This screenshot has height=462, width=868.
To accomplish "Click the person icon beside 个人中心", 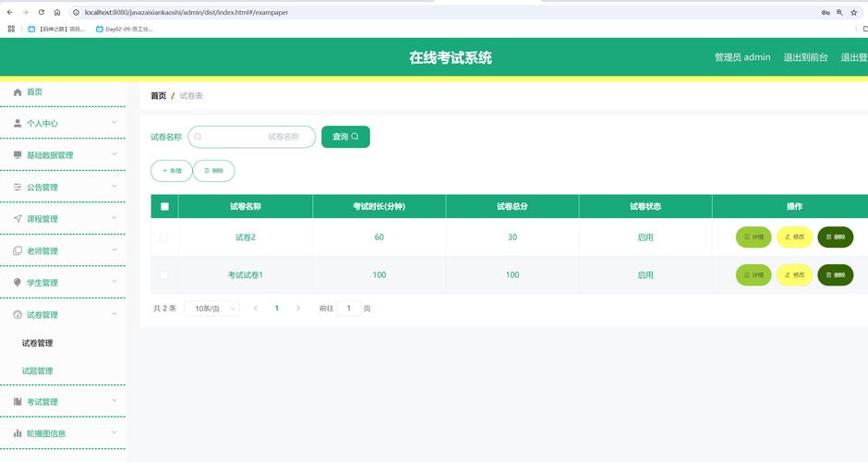I will click(18, 124).
